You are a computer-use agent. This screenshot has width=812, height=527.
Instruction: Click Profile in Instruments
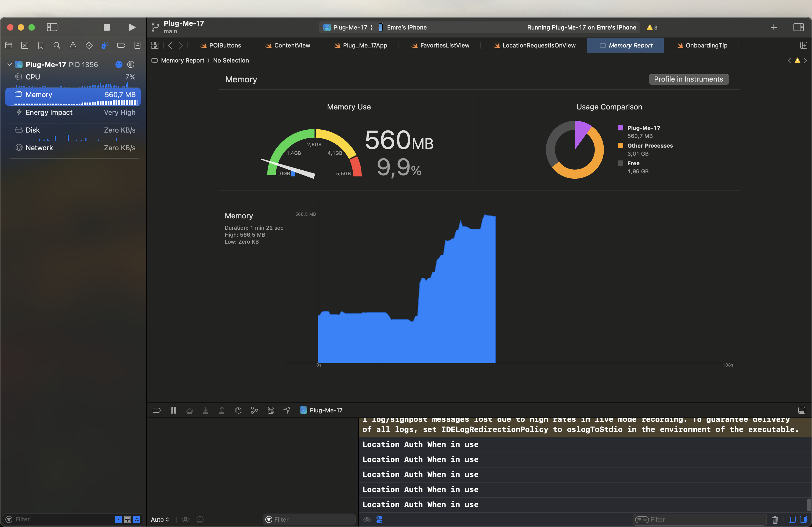[x=688, y=79]
